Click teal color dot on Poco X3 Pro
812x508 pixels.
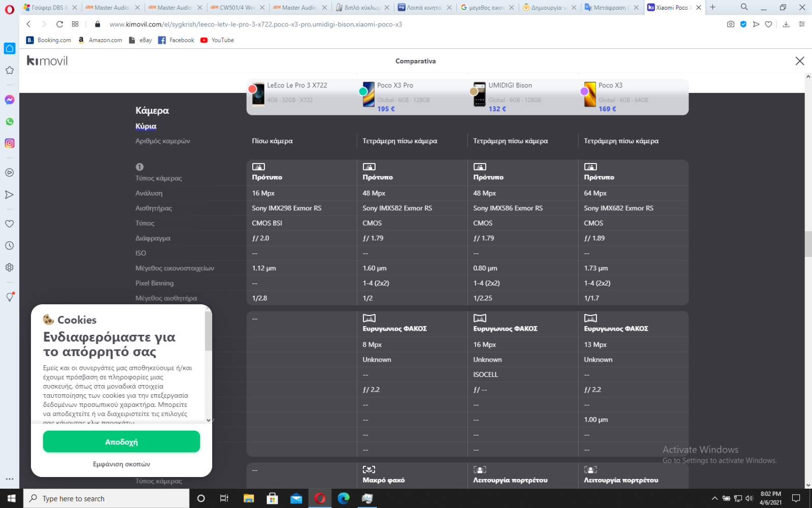pyautogui.click(x=363, y=91)
